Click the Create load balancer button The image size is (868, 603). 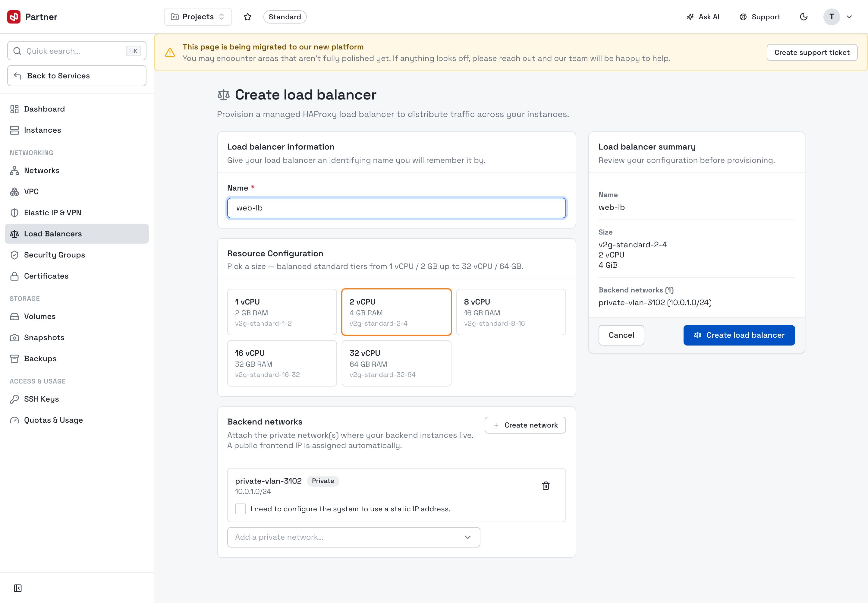(x=739, y=336)
